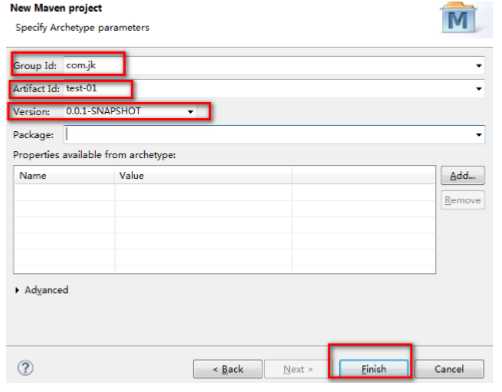Click the Cancel button
The image size is (502, 392).
(x=449, y=369)
